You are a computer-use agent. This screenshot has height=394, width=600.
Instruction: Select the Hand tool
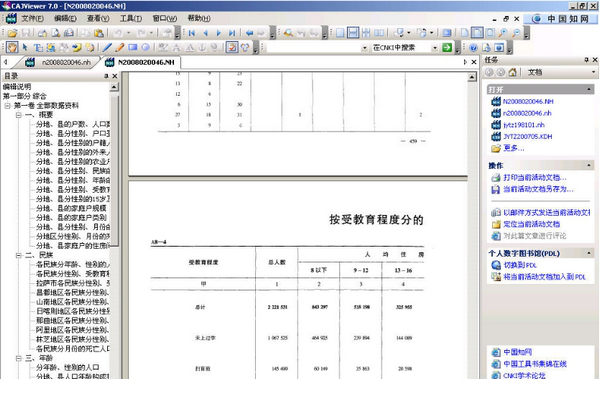(x=12, y=47)
